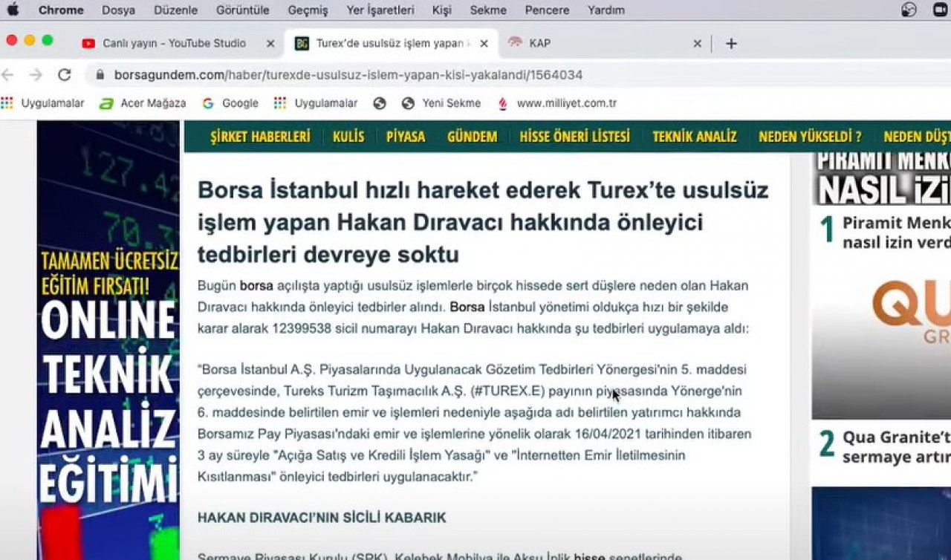The height and width of the screenshot is (560, 951).
Task: Open the Kişi menu
Action: tap(441, 10)
